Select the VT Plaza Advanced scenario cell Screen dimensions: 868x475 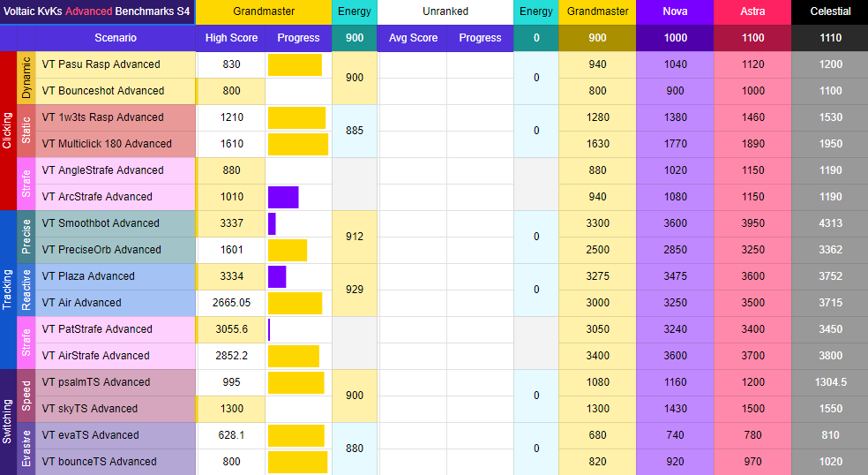116,276
